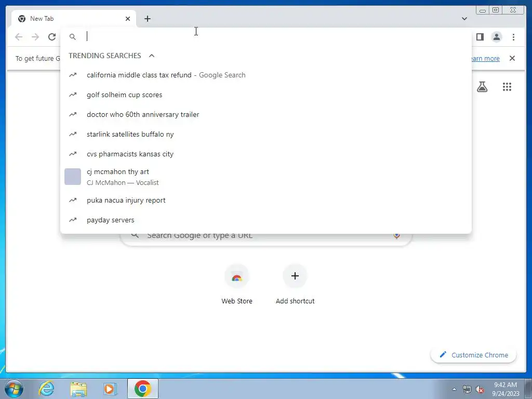The image size is (532, 399).
Task: Launch Internet Explorer from taskbar
Action: [46, 389]
